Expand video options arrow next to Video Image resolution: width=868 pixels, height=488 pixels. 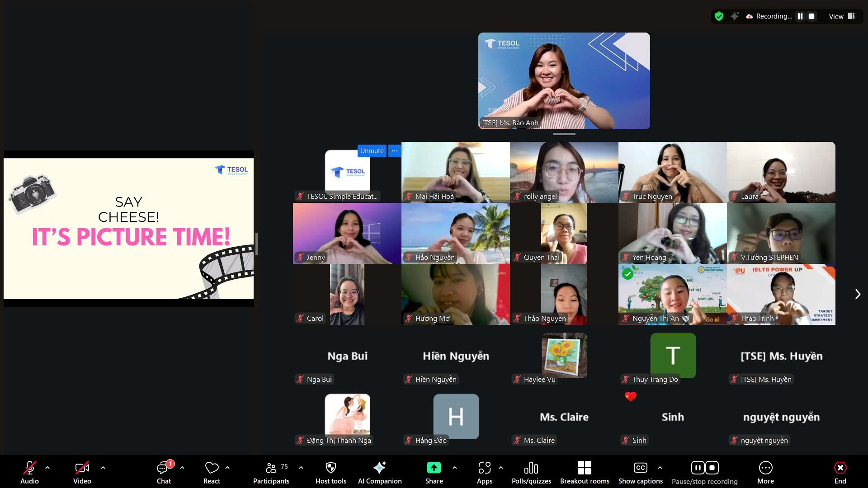click(x=103, y=468)
